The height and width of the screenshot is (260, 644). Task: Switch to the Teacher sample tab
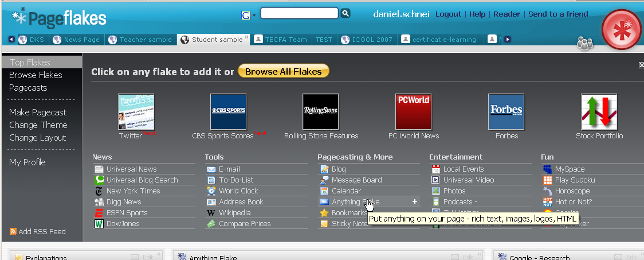(x=140, y=40)
